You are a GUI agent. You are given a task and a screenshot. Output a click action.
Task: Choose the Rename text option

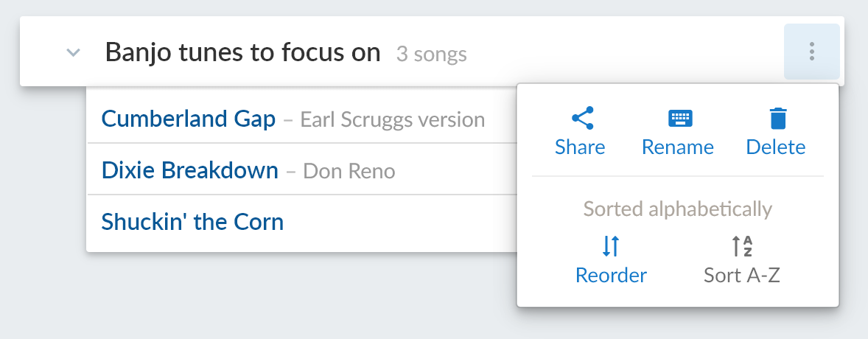[677, 147]
